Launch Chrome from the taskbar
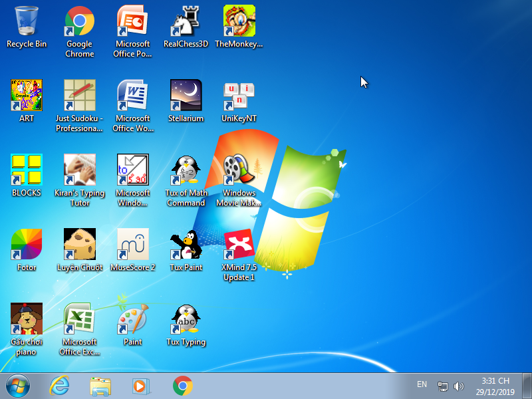 (x=182, y=386)
